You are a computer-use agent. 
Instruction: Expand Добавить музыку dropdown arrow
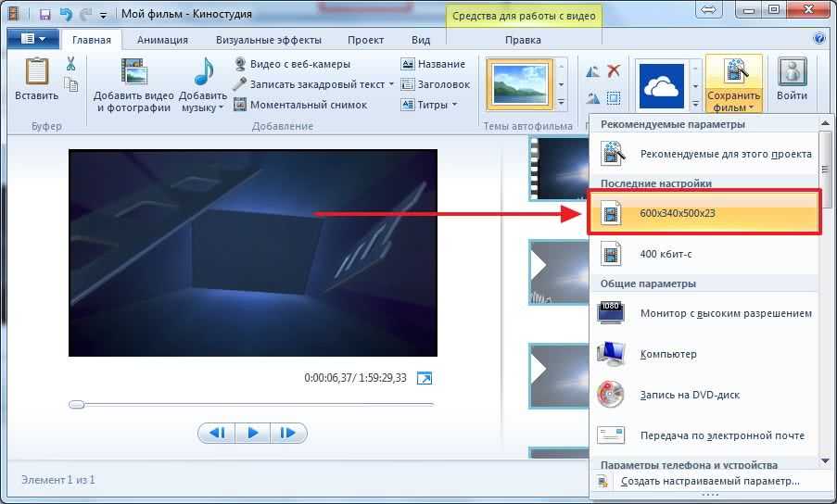point(221,107)
